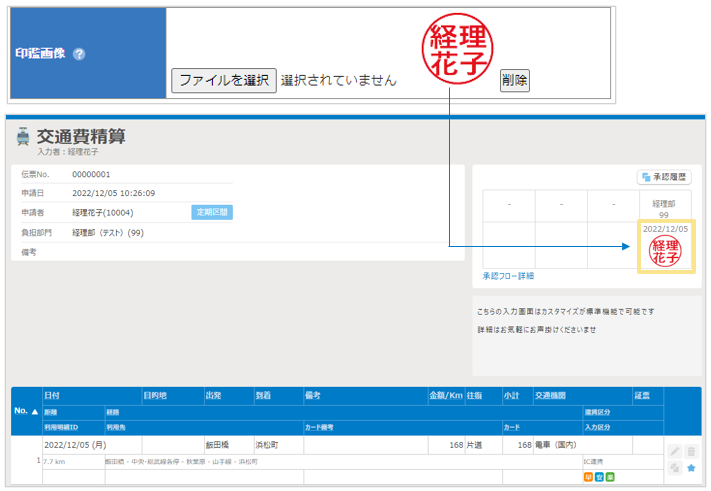The height and width of the screenshot is (491, 711).
Task: Click the blue 安 badge icon
Action: [598, 477]
